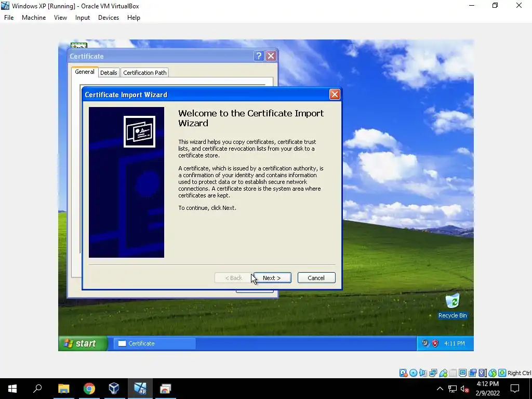The image size is (532, 399).
Task: Click the VirtualBox network indicator
Action: [433, 373]
